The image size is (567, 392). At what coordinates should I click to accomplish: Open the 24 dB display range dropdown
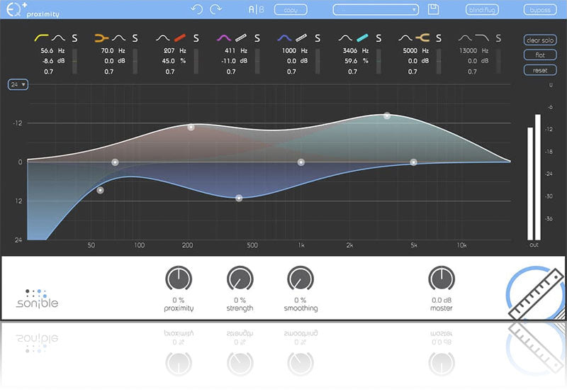18,84
